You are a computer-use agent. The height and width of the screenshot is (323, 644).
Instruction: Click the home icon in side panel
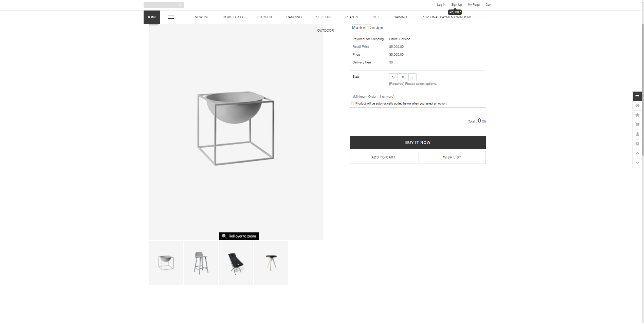click(637, 106)
